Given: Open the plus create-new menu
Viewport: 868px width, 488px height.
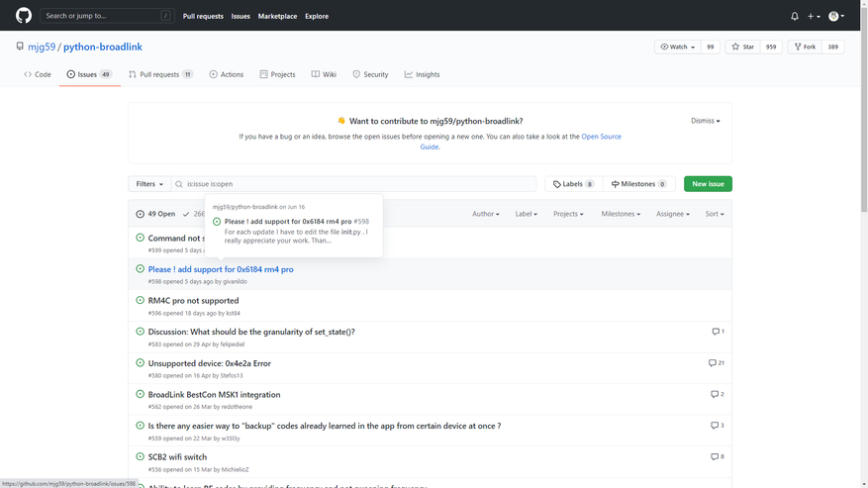Looking at the screenshot, I should 814,16.
